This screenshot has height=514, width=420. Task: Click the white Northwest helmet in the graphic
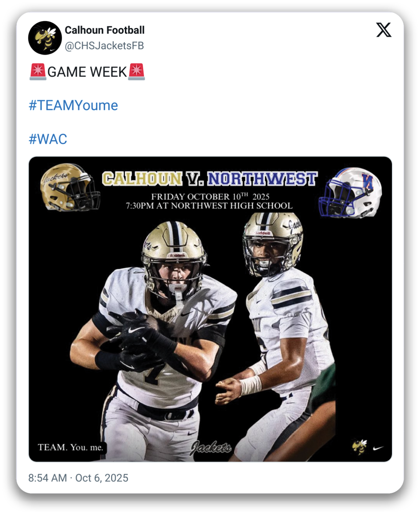[350, 193]
